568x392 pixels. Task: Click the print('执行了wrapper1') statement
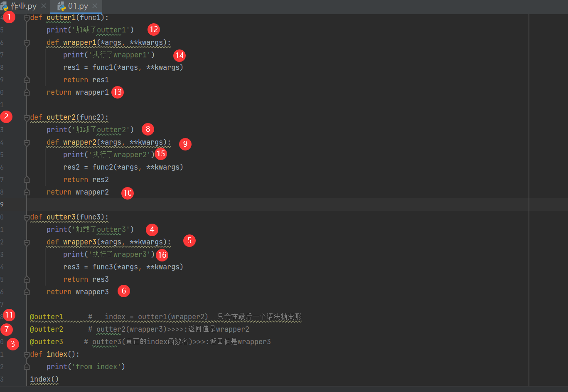(x=109, y=55)
